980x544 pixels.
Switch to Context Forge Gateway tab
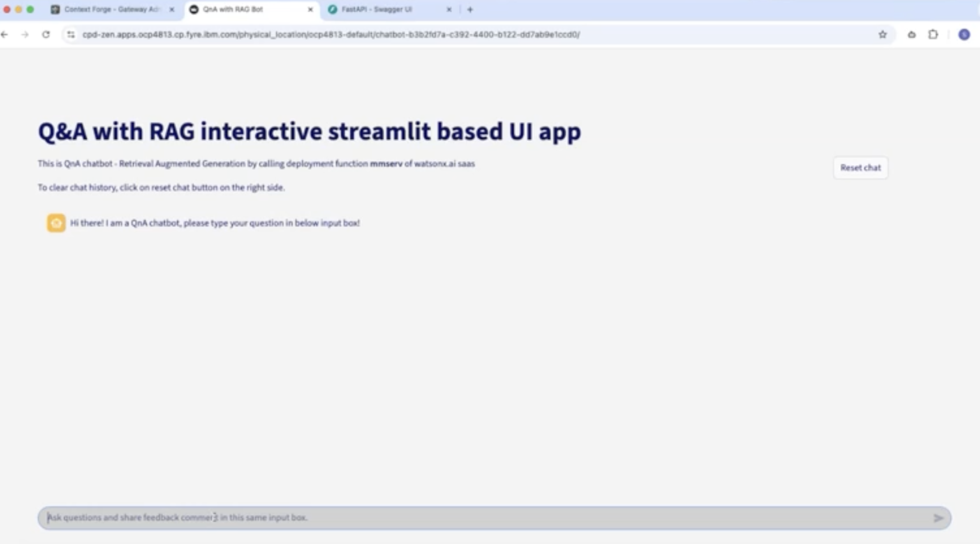(111, 9)
